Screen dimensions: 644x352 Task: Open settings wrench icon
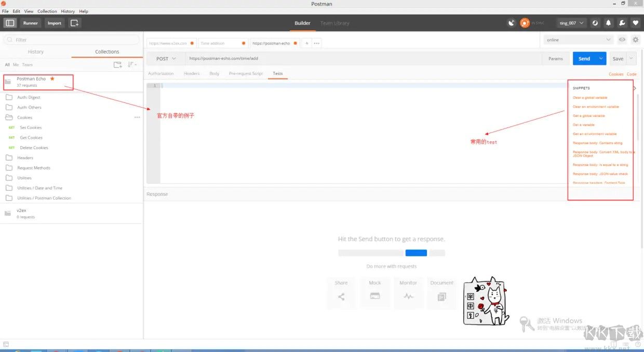click(x=622, y=23)
